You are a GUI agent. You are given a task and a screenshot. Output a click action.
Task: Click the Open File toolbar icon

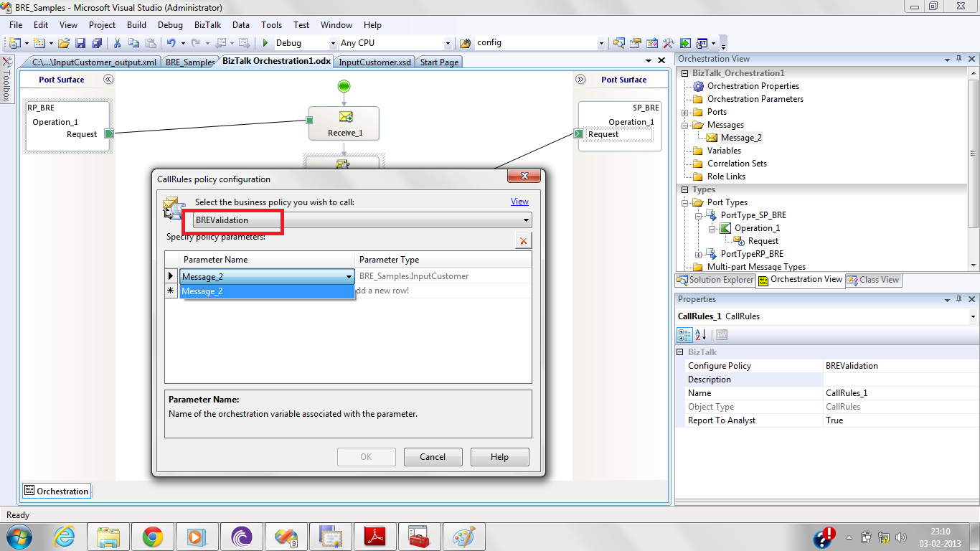pos(63,43)
